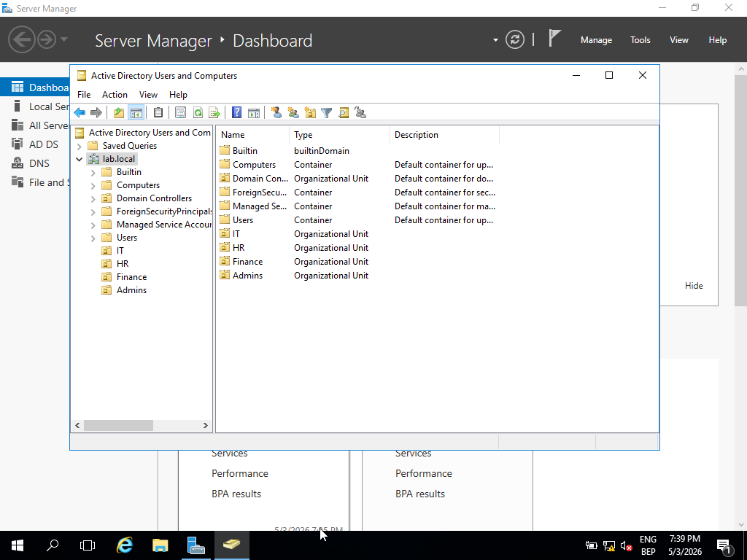Click the ENG language indicator
Viewport: 747px width, 560px height.
tap(648, 539)
